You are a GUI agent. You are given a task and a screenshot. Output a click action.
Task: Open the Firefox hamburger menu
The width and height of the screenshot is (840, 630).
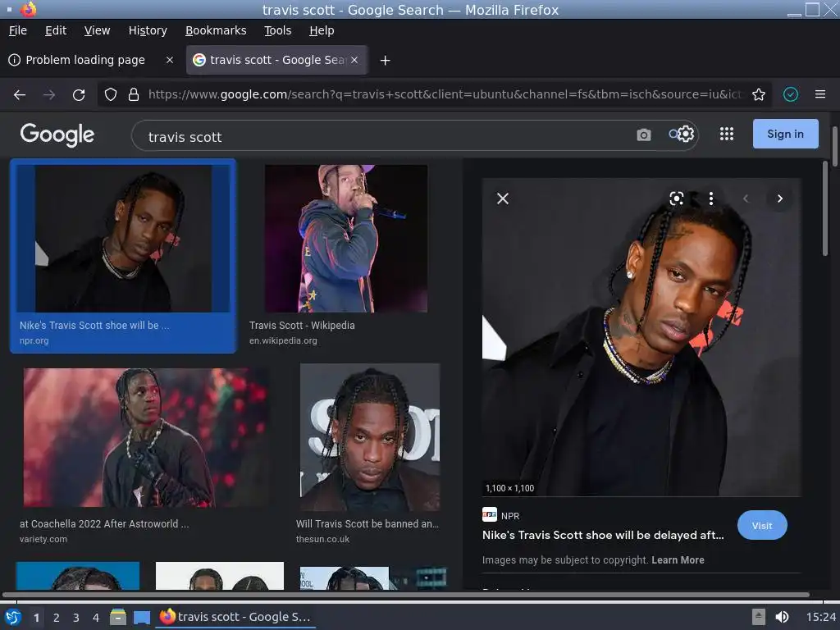coord(820,94)
